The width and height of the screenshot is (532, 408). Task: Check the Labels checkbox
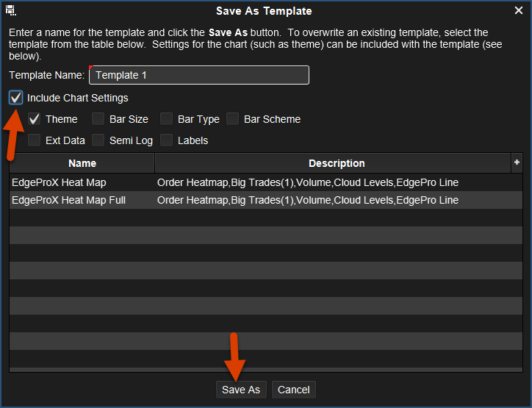click(167, 140)
